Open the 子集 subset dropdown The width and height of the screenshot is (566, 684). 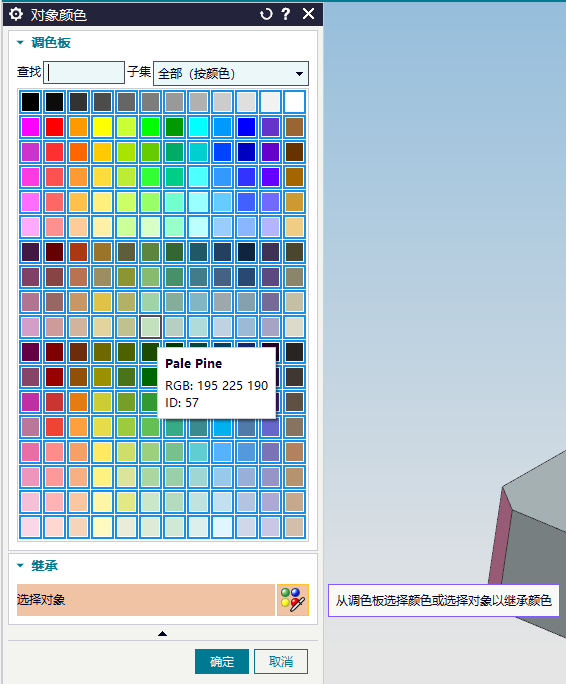coord(231,73)
